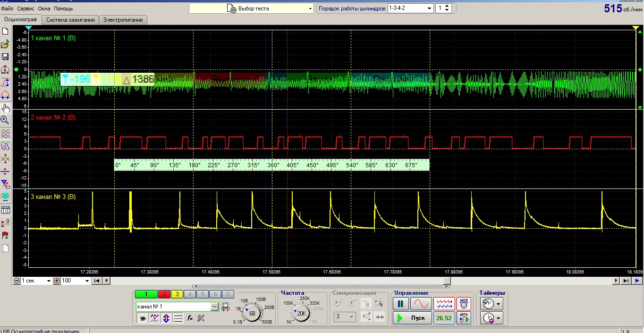The width and height of the screenshot is (644, 333).
Task: Click the Пуск start button
Action: [412, 318]
